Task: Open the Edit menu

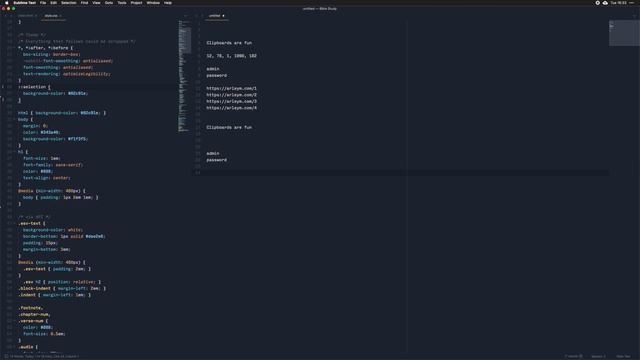Action: click(x=53, y=2)
